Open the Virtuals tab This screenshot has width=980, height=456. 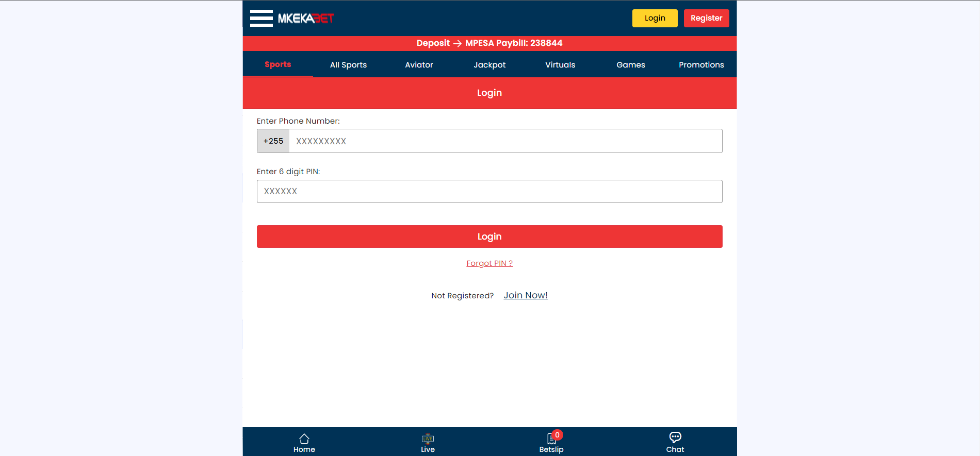coord(560,65)
